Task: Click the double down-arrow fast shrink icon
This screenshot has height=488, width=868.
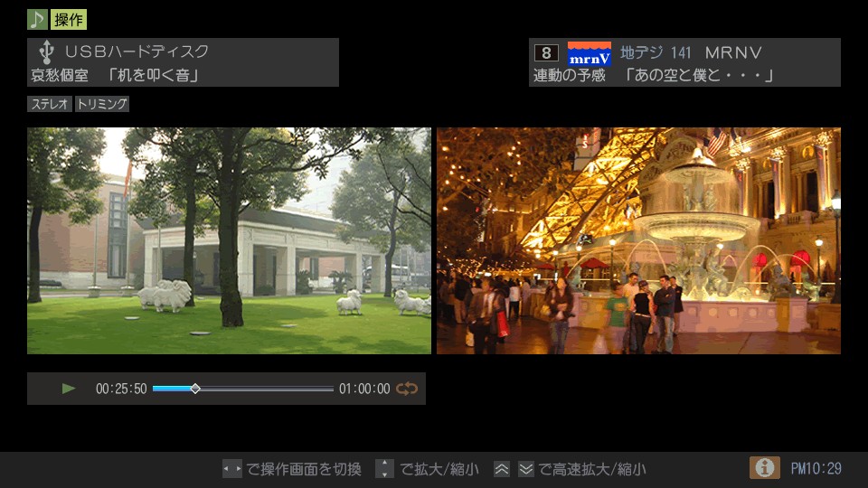Action: click(x=526, y=469)
